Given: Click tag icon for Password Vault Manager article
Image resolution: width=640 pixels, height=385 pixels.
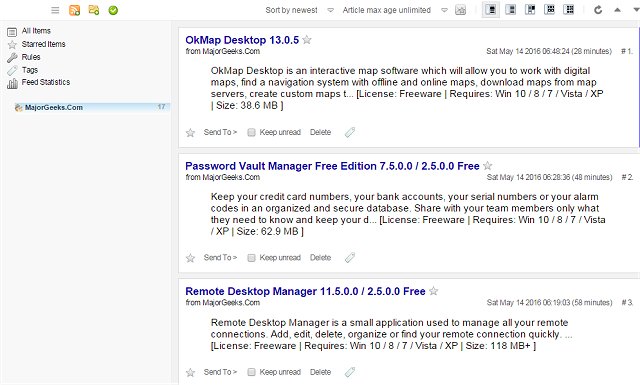Looking at the screenshot, I should pos(350,258).
